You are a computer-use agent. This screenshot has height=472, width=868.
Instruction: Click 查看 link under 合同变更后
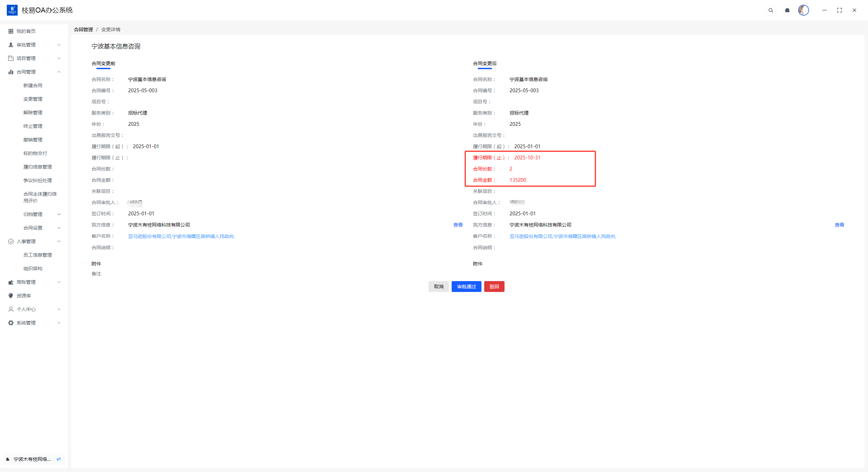(x=839, y=225)
